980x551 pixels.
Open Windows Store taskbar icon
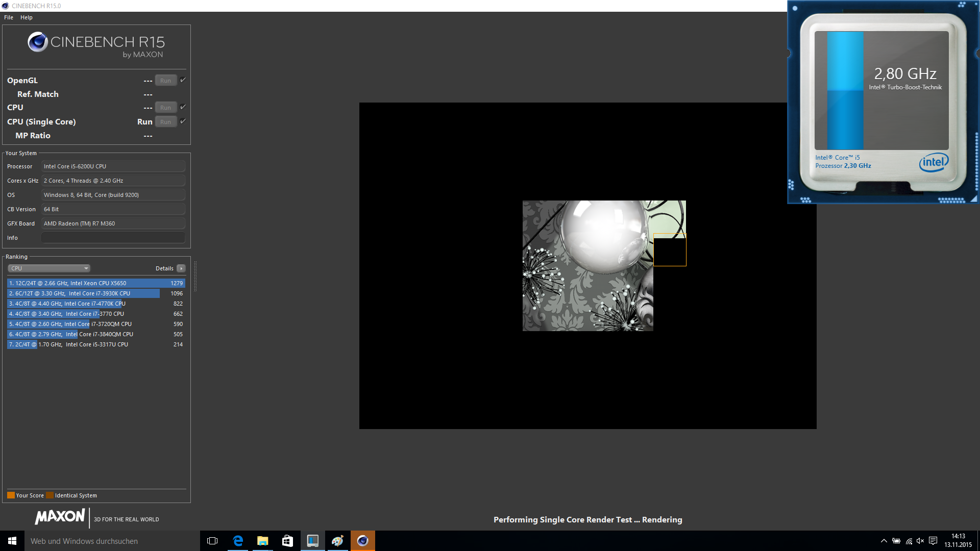[x=287, y=541]
